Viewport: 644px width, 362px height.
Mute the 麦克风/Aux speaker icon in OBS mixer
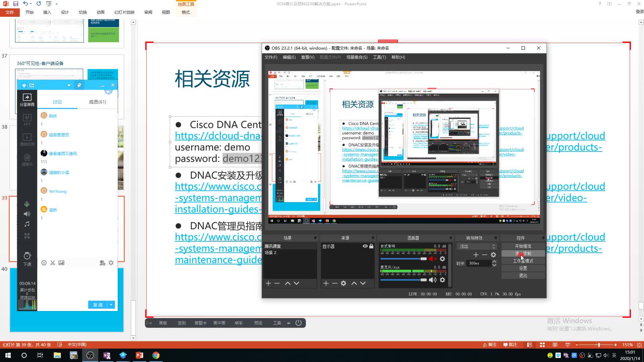tap(433, 280)
